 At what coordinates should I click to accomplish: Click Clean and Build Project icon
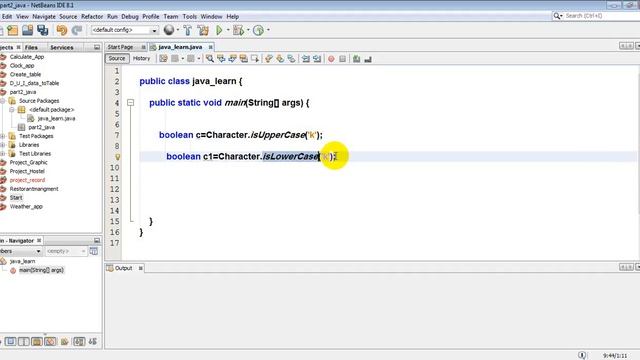click(x=203, y=30)
